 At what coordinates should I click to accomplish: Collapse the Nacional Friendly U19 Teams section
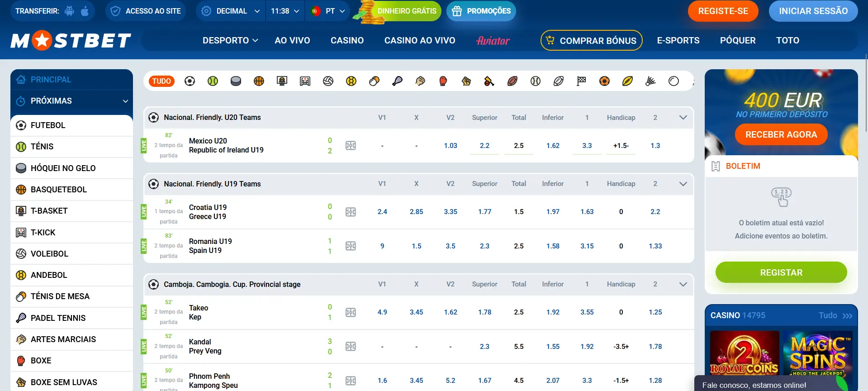683,184
